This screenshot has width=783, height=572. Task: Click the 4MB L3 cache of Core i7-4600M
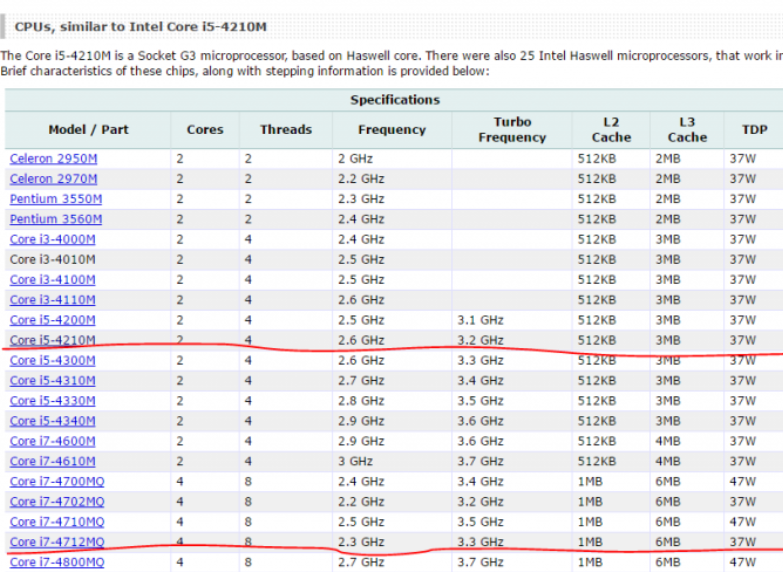click(x=668, y=441)
